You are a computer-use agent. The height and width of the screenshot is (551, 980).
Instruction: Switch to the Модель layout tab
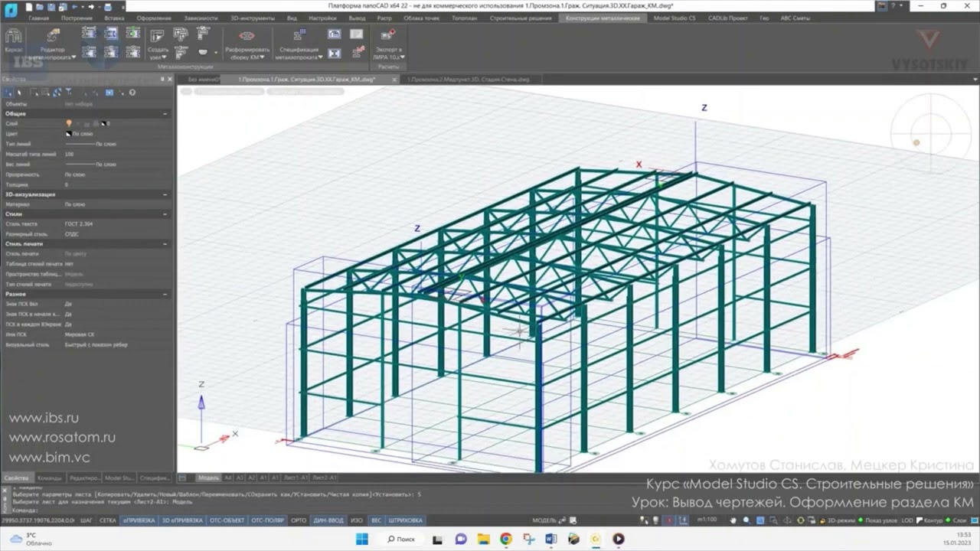point(208,478)
